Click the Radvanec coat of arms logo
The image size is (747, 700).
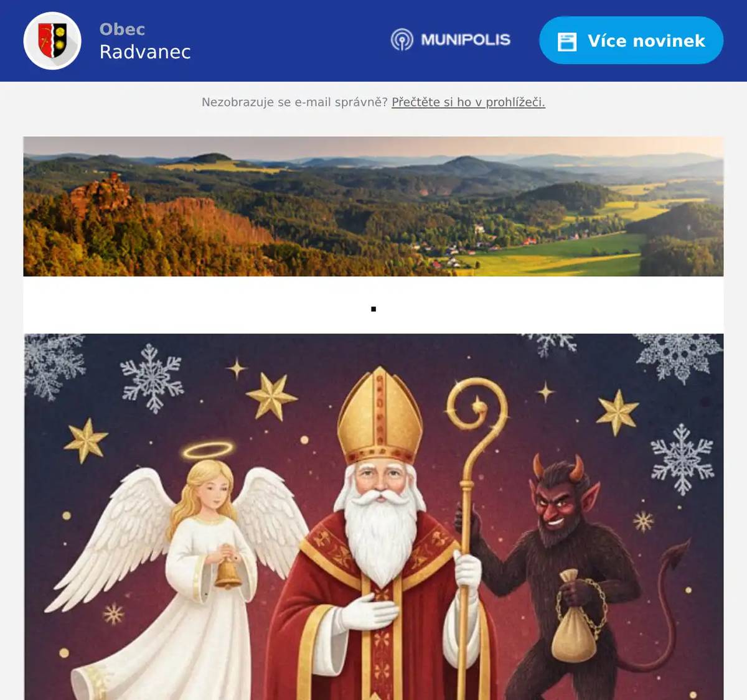tap(52, 40)
